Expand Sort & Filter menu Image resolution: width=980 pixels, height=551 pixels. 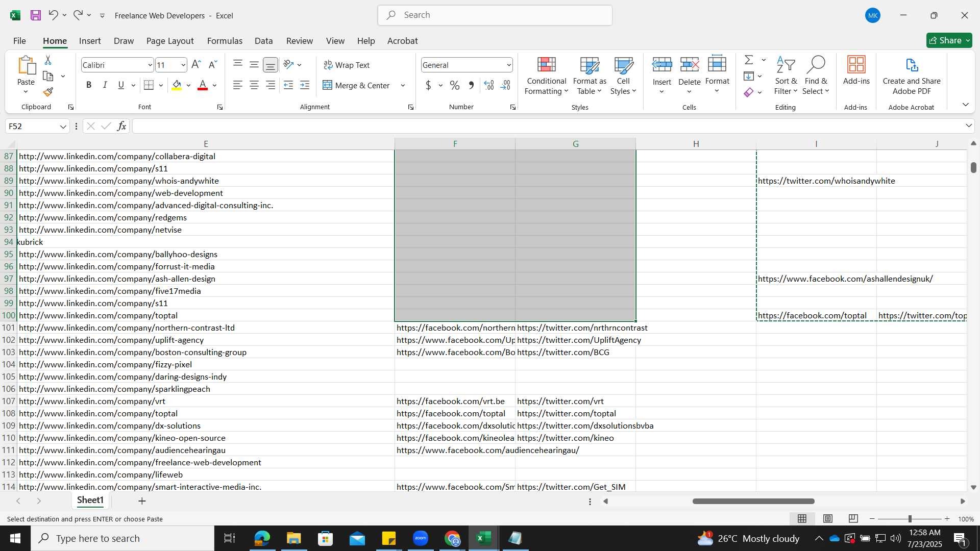pyautogui.click(x=786, y=76)
